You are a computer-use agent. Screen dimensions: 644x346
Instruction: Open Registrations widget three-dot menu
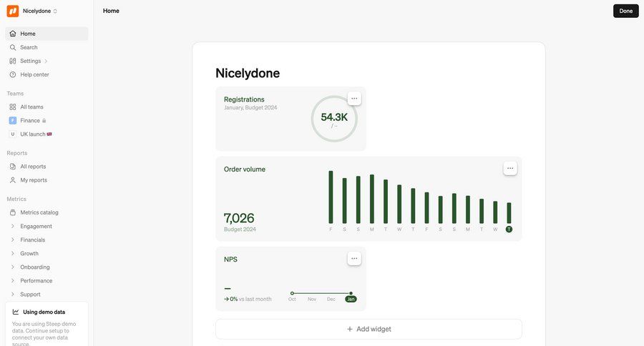tap(354, 99)
